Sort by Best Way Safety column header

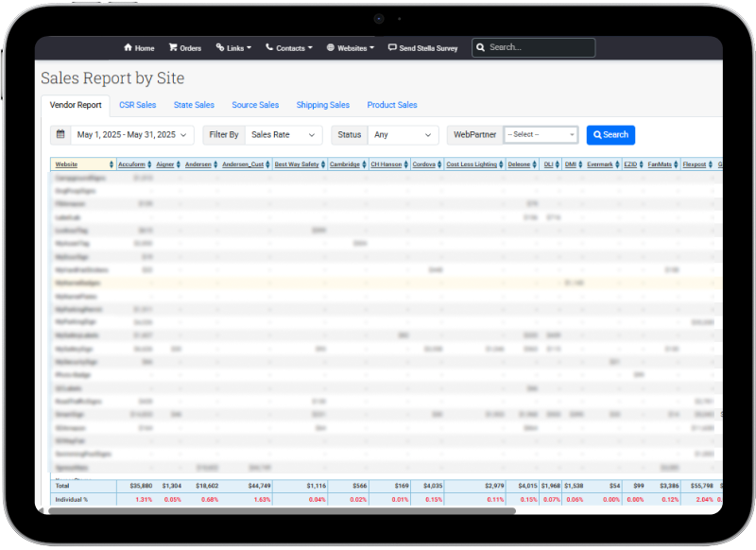pos(297,164)
